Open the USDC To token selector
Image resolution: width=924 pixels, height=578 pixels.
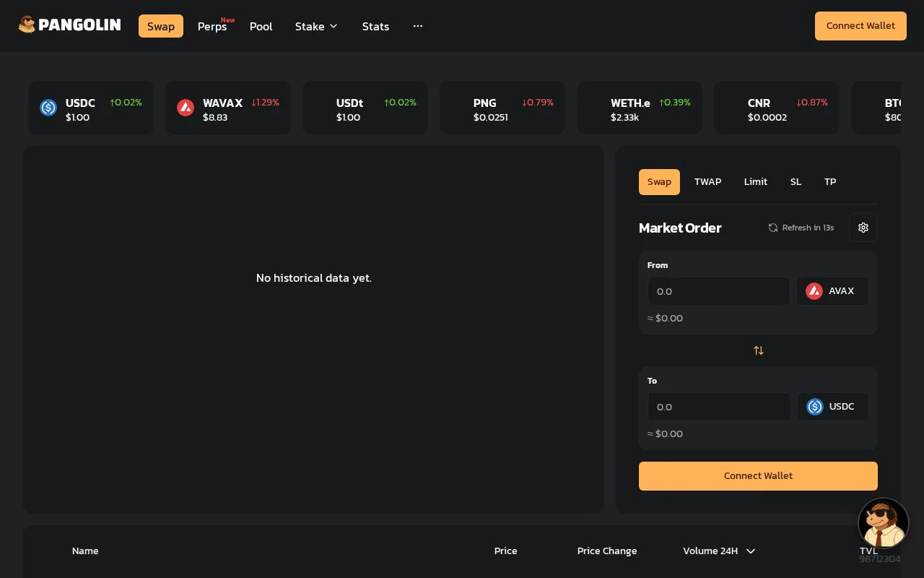pos(832,407)
